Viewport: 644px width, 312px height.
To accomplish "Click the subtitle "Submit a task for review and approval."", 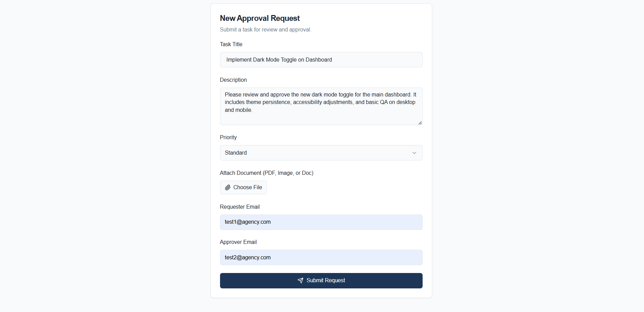I will [266, 30].
